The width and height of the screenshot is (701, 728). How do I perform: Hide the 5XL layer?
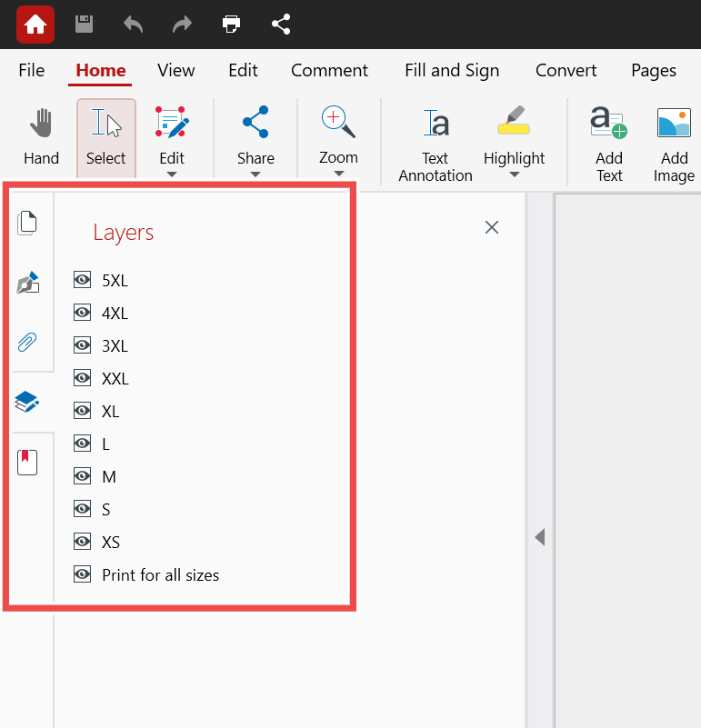pyautogui.click(x=83, y=280)
